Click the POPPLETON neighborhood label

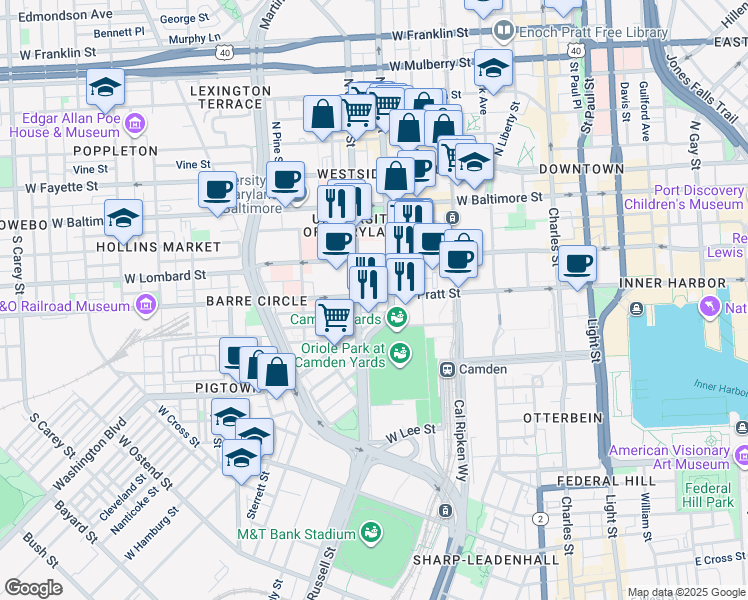tap(115, 151)
